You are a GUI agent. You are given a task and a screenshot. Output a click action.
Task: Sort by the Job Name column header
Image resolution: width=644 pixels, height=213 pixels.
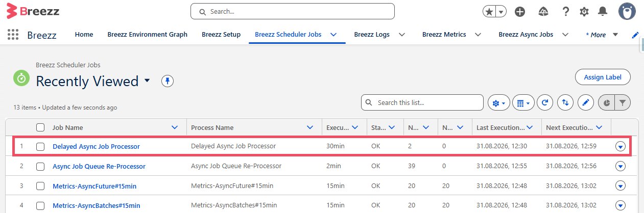click(x=68, y=127)
